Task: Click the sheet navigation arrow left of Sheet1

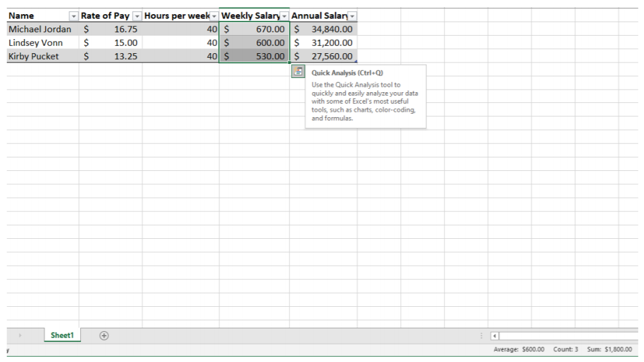Action: pyautogui.click(x=20, y=335)
